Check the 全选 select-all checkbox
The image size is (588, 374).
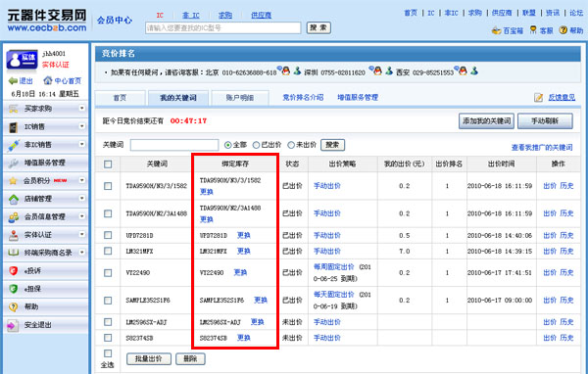[x=108, y=353]
